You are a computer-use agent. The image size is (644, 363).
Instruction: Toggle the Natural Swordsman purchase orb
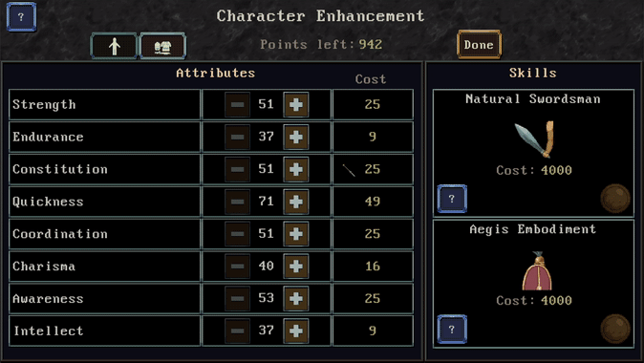click(x=615, y=199)
